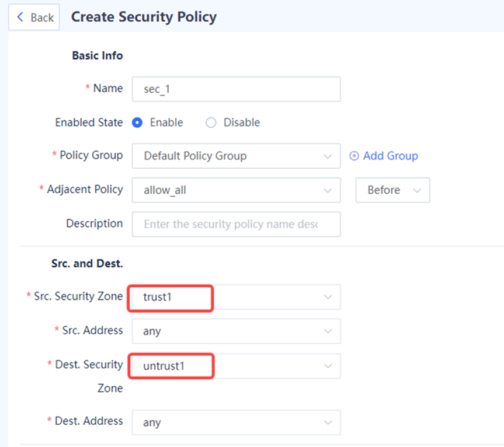
Task: Select the Disable radio button
Action: [x=211, y=123]
